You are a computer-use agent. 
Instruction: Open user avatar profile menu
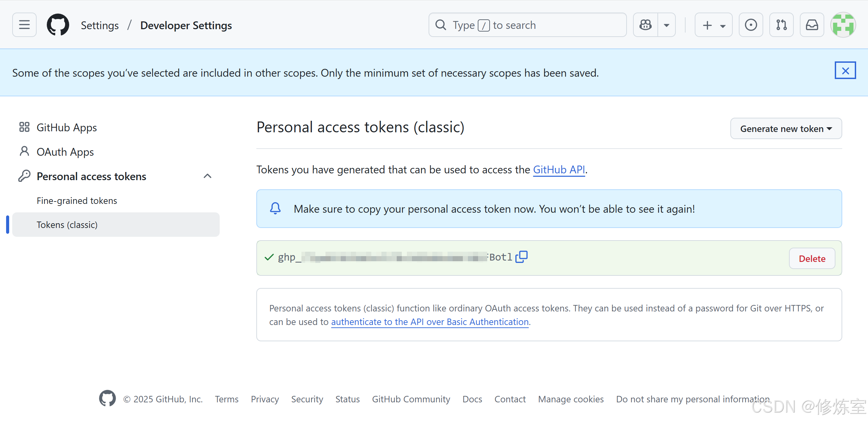click(x=843, y=25)
